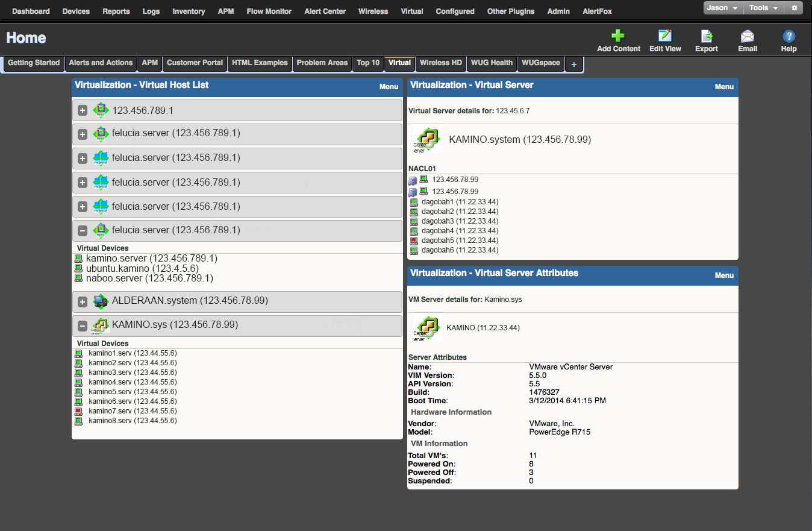Click the Add Content green plus icon
The image size is (812, 531).
click(618, 36)
